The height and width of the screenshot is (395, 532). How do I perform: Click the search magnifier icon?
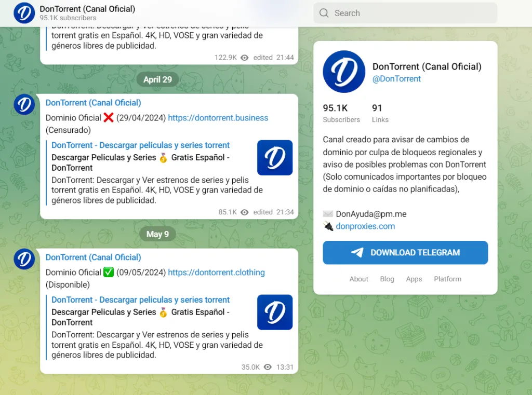[x=324, y=13]
